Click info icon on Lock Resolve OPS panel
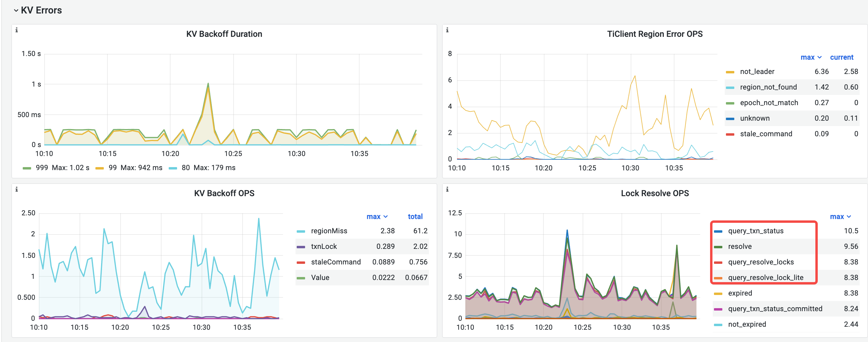Viewport: 868px width, 342px height. pos(447,189)
